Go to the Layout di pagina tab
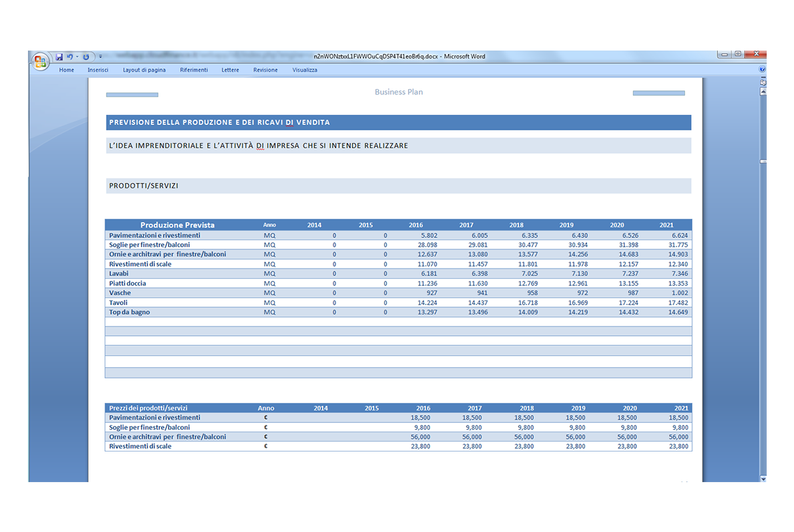 (144, 70)
